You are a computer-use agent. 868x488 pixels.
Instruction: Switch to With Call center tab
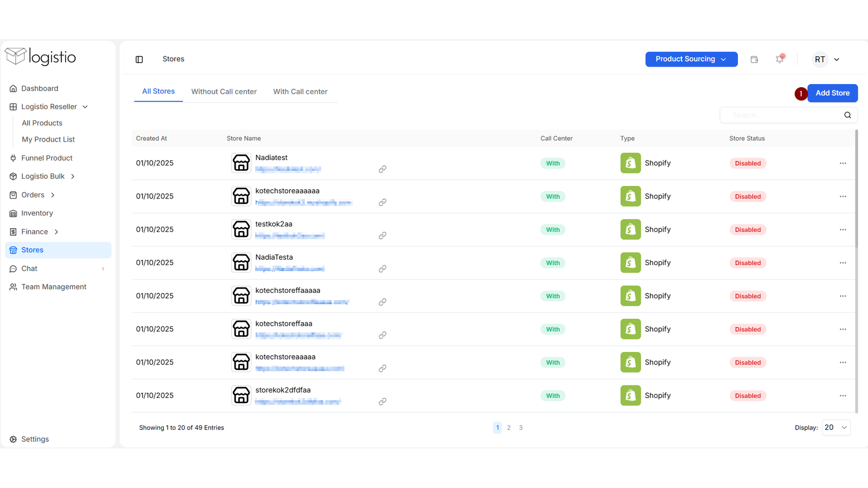click(301, 92)
